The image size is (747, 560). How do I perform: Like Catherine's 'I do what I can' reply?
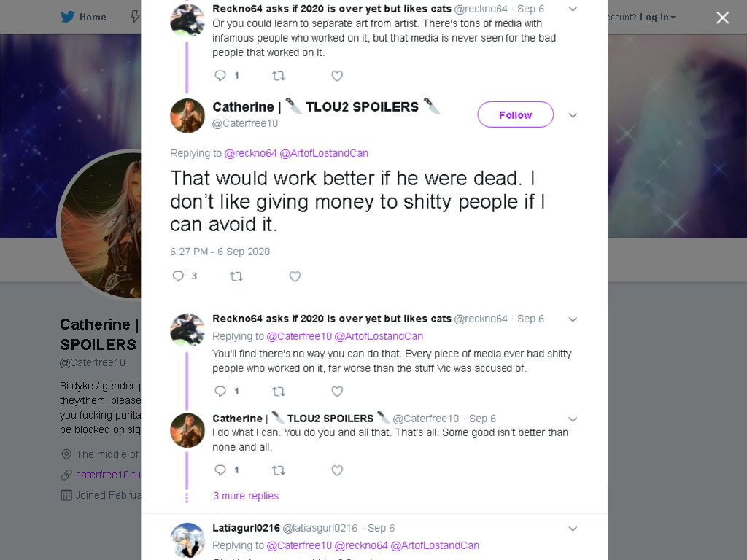337,470
